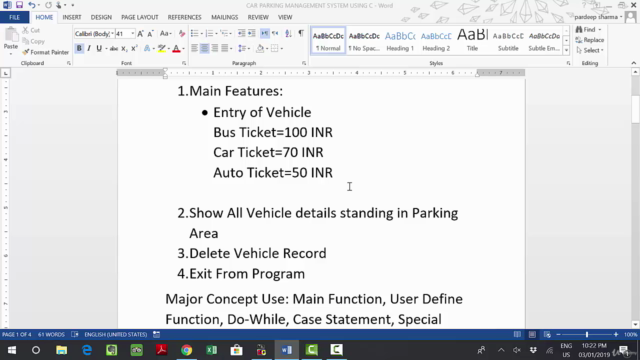Open the line spacing options
This screenshot has width=640, height=360.
pos(243,49)
